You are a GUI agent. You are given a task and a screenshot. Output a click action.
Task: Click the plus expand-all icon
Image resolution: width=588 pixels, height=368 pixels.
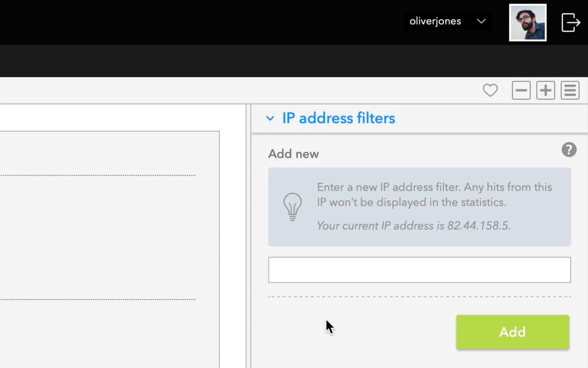point(545,90)
